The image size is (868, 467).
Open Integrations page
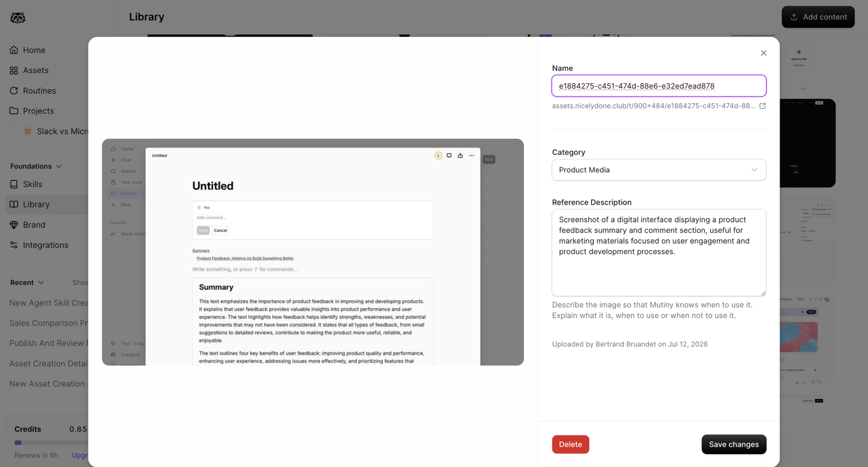pos(45,245)
